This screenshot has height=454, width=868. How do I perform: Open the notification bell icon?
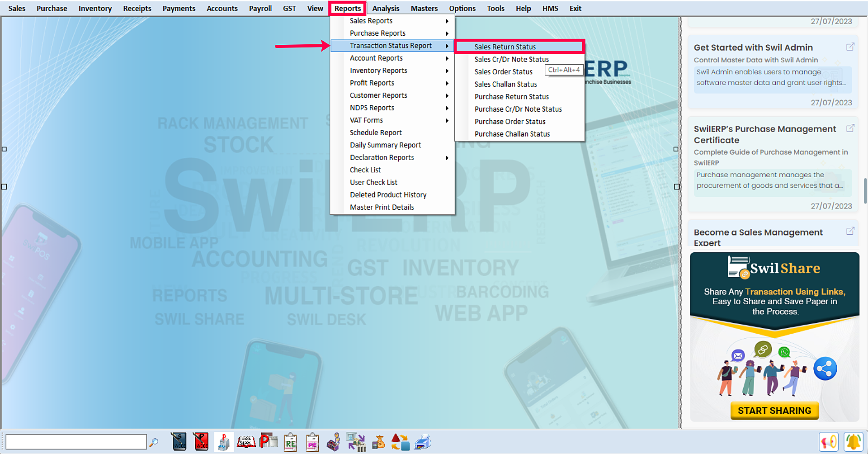point(853,442)
